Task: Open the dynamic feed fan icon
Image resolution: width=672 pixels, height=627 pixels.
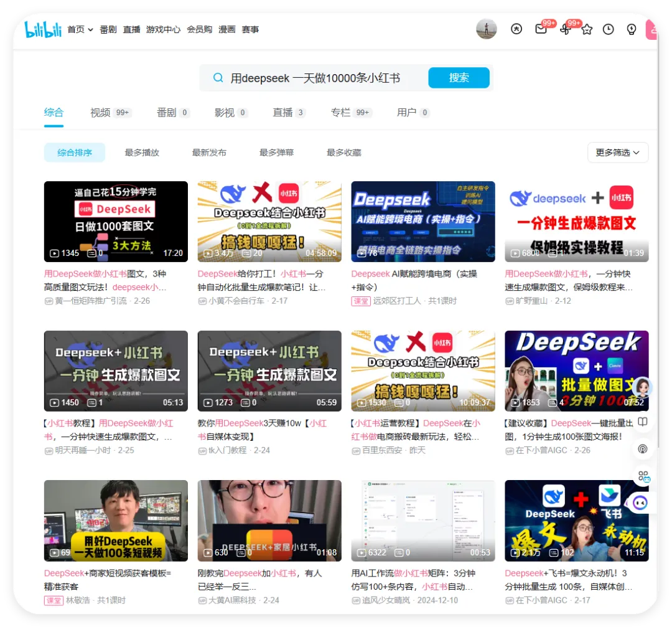Action: click(565, 29)
